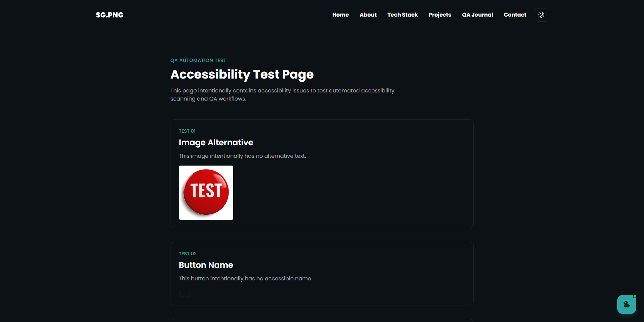Select the Accessibility Test Page heading

[x=242, y=74]
